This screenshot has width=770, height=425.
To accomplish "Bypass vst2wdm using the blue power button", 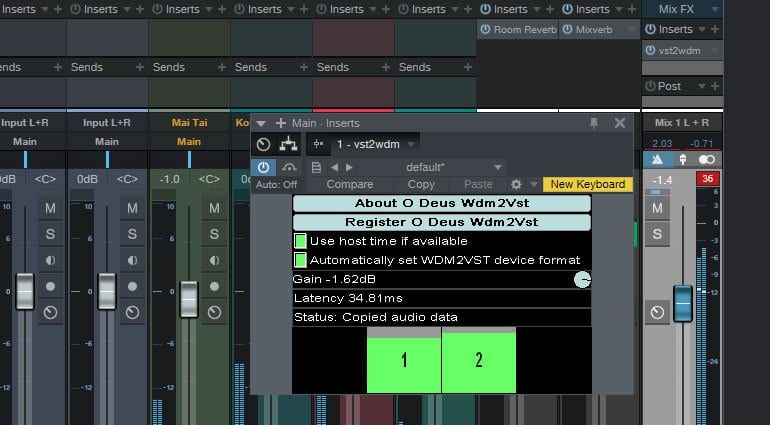I will click(263, 168).
